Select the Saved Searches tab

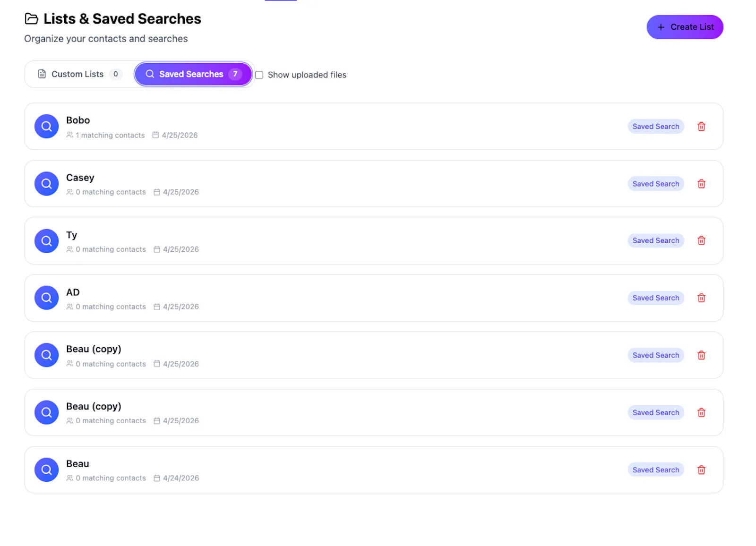(x=193, y=74)
